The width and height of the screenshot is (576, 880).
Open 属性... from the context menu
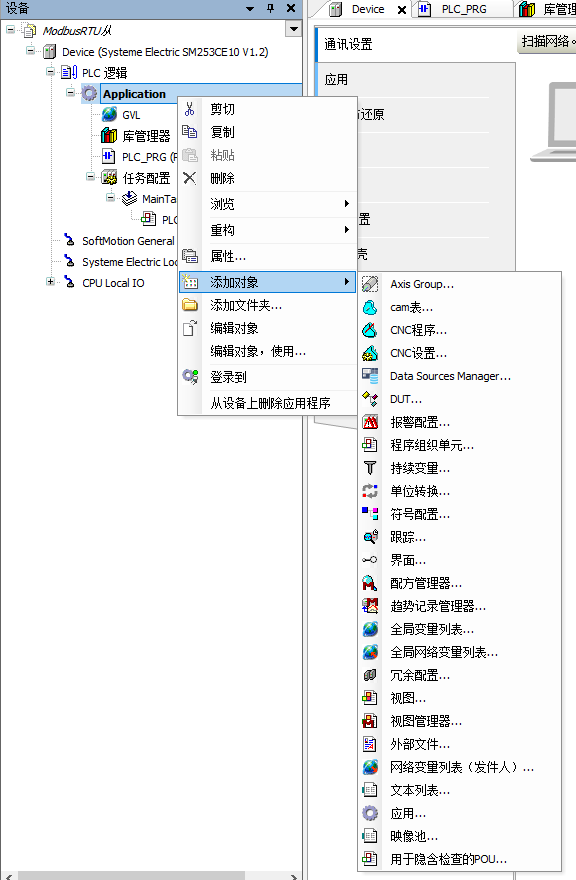[267, 256]
